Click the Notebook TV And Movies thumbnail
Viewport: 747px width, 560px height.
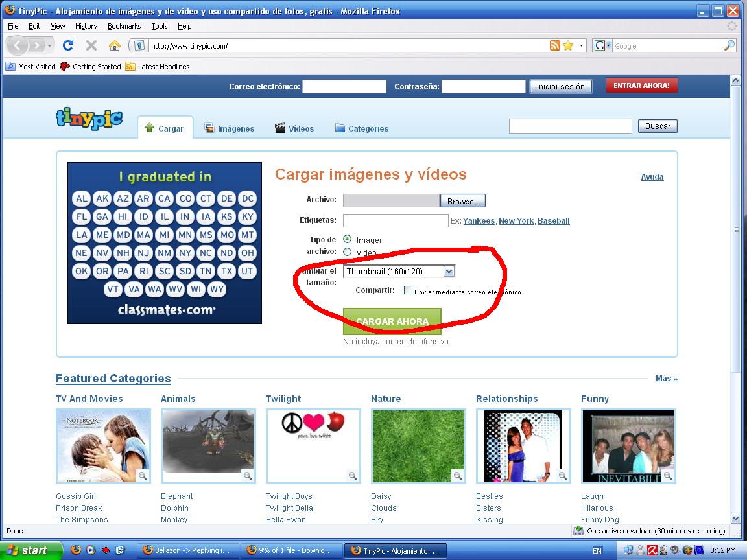(103, 446)
